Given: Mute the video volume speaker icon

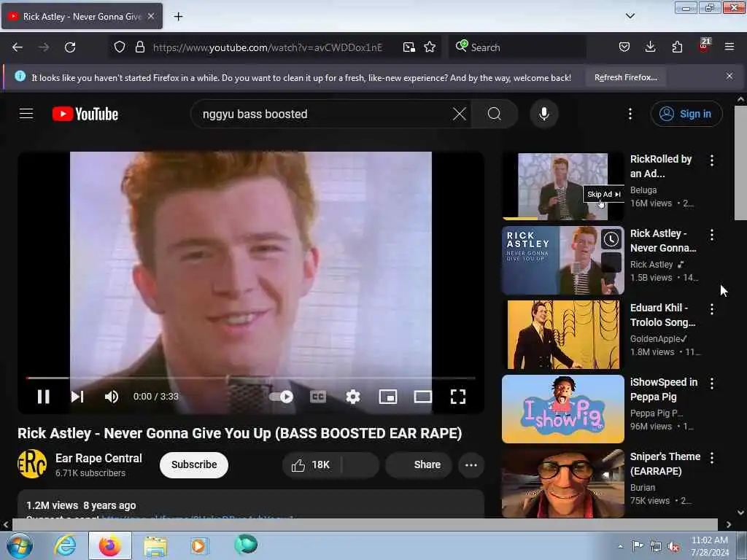Looking at the screenshot, I should pyautogui.click(x=112, y=397).
